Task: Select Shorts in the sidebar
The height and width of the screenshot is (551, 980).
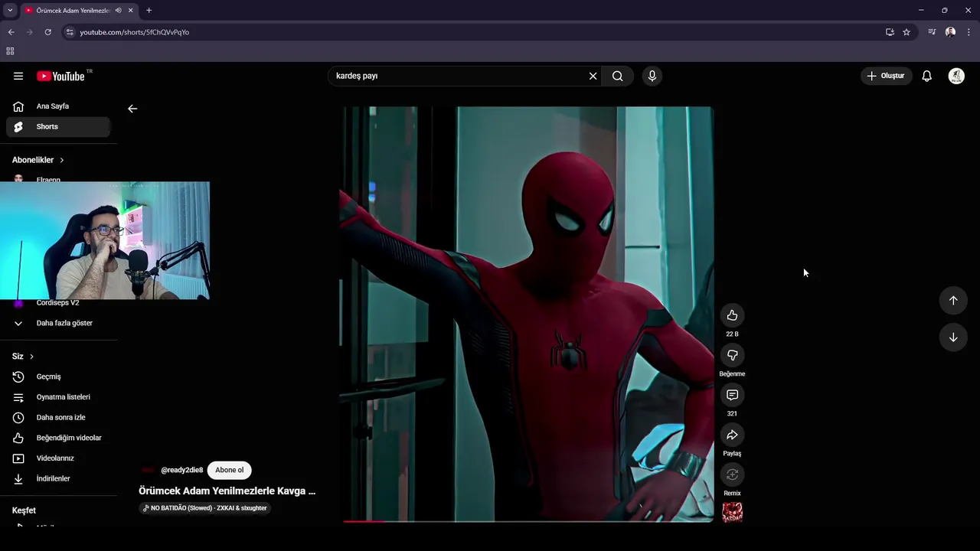Action: coord(58,127)
